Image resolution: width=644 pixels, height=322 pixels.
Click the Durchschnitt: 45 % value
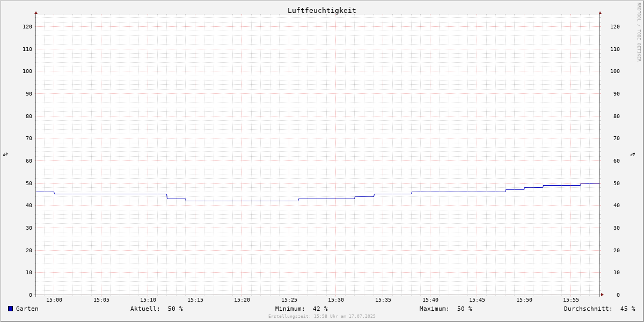pos(599,309)
